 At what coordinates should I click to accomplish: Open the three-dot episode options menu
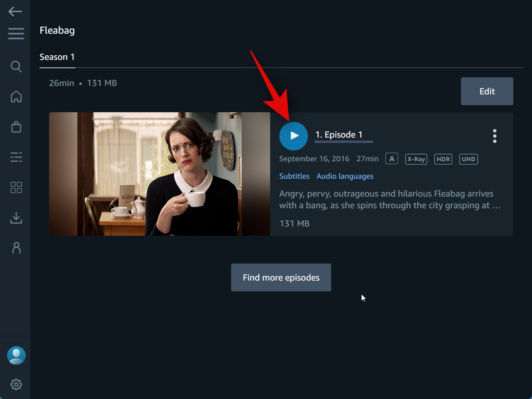coord(495,136)
